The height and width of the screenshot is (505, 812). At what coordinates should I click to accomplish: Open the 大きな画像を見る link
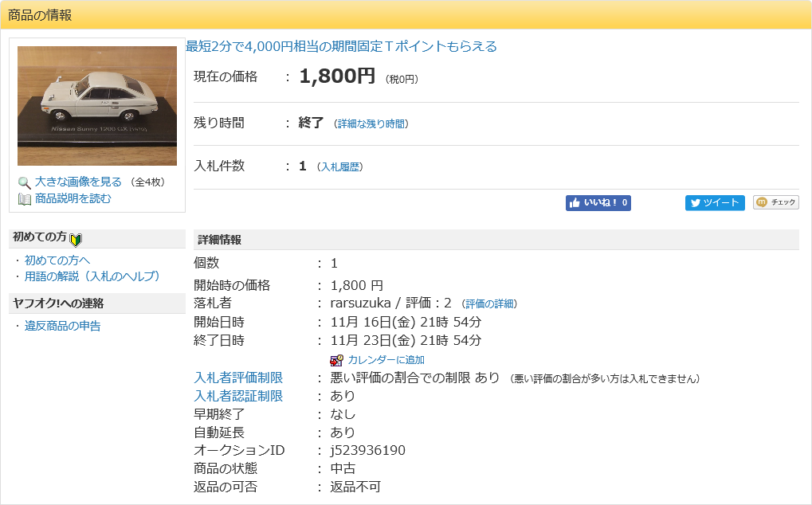click(x=78, y=182)
